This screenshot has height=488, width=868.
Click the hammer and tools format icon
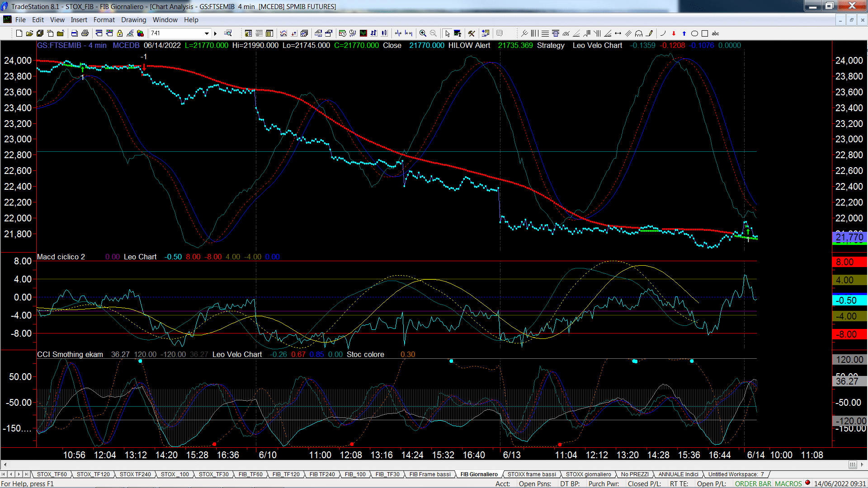(472, 33)
